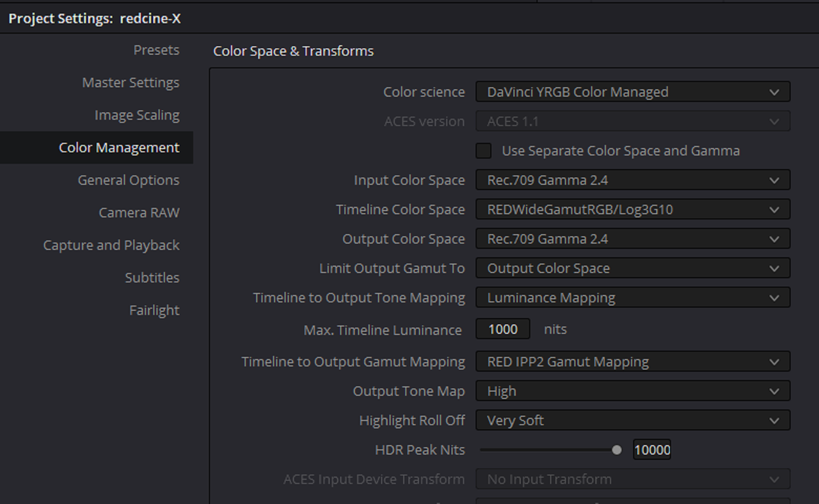
Task: Click the HDR Peak Nits slider handle
Action: (x=616, y=450)
